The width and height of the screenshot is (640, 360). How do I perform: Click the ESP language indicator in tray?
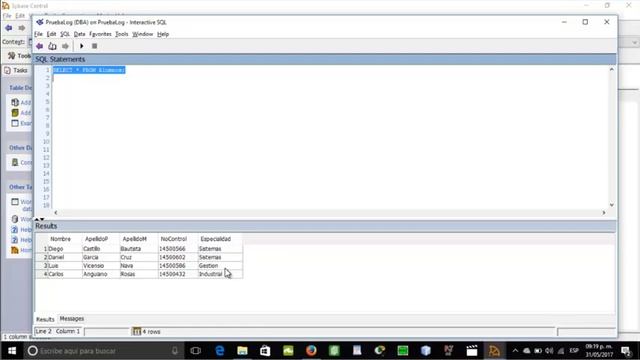[x=574, y=351]
